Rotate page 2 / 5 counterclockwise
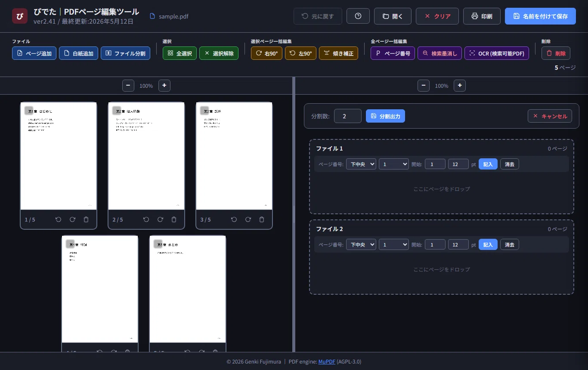Screen dimensions: 588x370 click(146, 219)
